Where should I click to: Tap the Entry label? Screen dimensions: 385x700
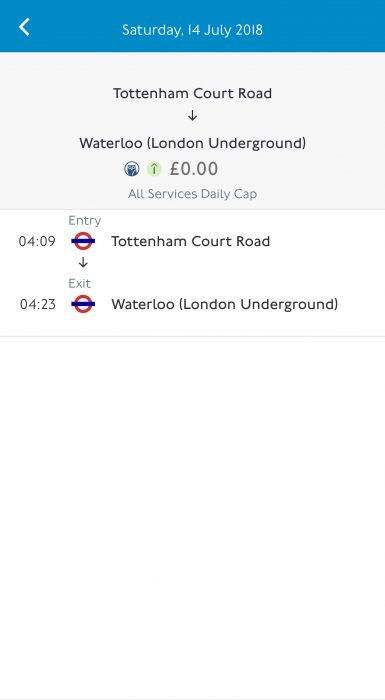tap(85, 221)
